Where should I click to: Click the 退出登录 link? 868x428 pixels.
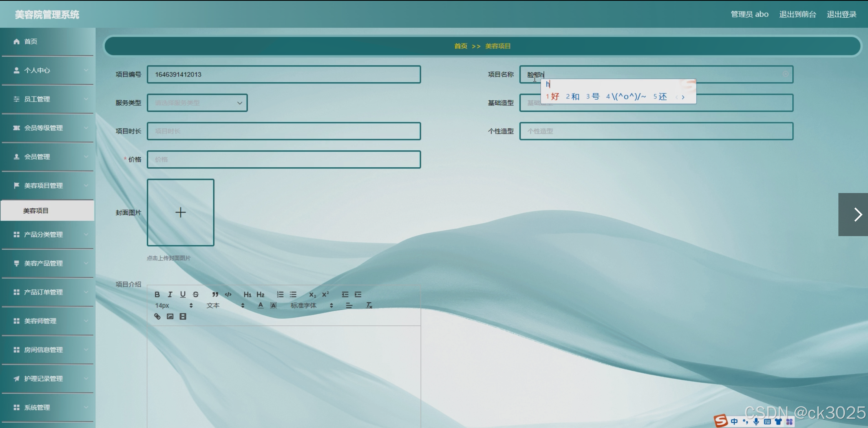pyautogui.click(x=841, y=14)
